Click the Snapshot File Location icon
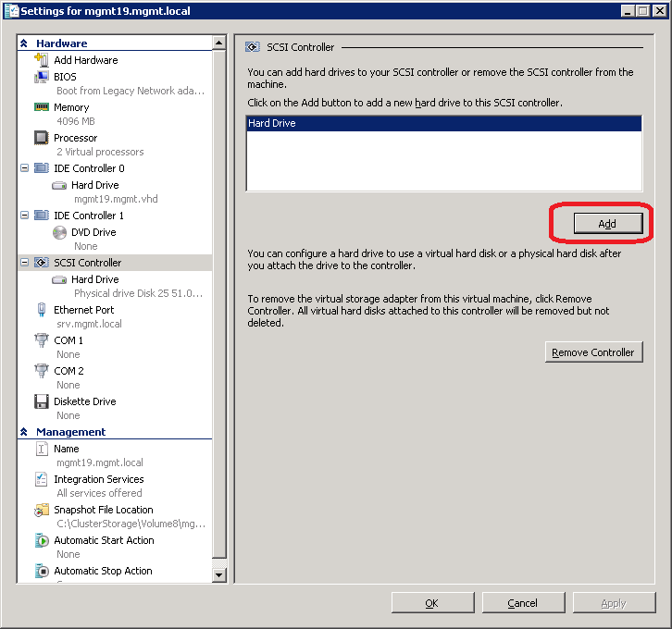The height and width of the screenshot is (629, 672). (42, 510)
